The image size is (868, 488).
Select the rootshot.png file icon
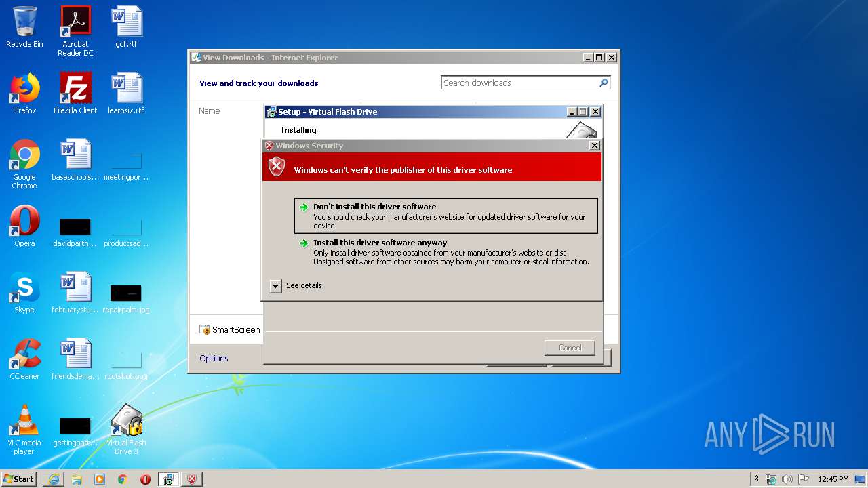126,359
